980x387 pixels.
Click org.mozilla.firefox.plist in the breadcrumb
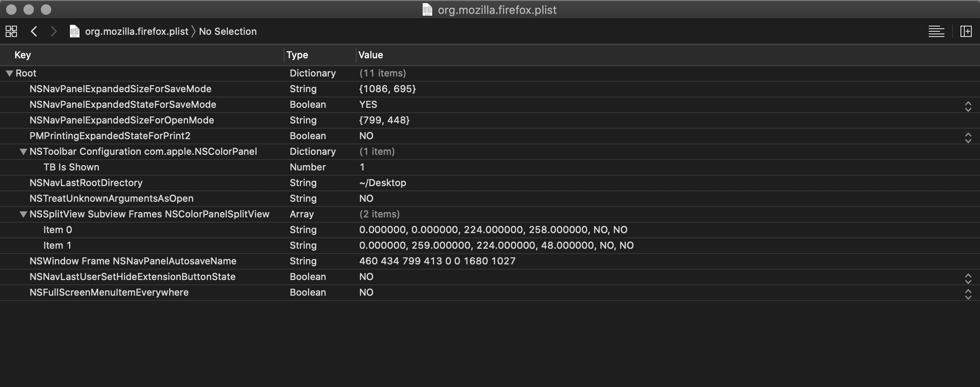pos(137,31)
